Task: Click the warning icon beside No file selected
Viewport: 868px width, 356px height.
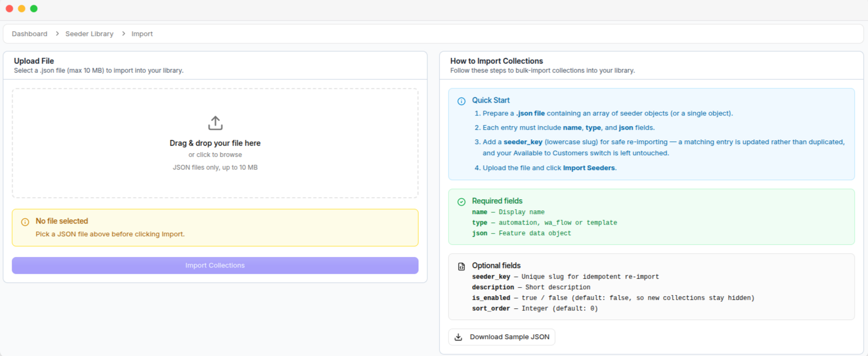Action: click(25, 222)
